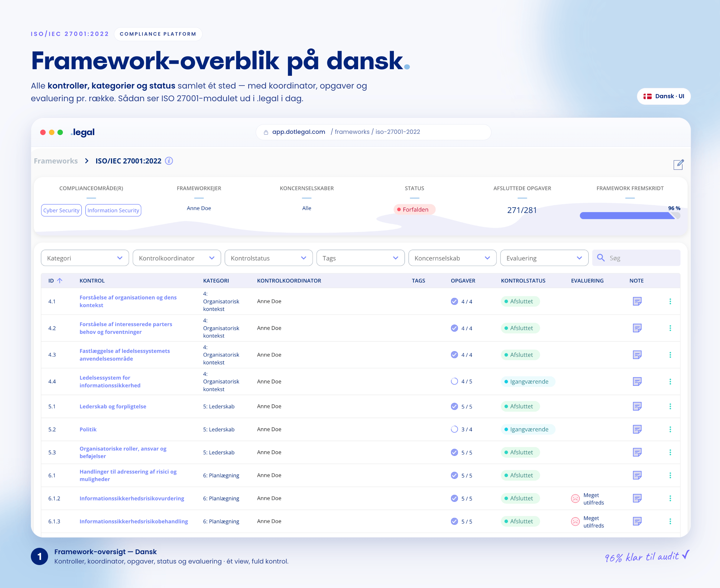Viewport: 720px width, 588px height.
Task: Expand the Kontrolstatus filter
Action: (268, 258)
